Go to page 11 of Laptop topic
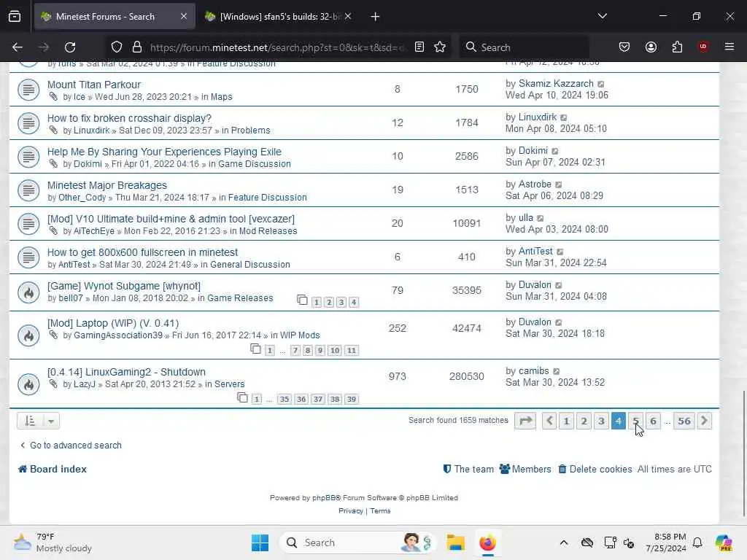This screenshot has height=560, width=747. tap(351, 351)
